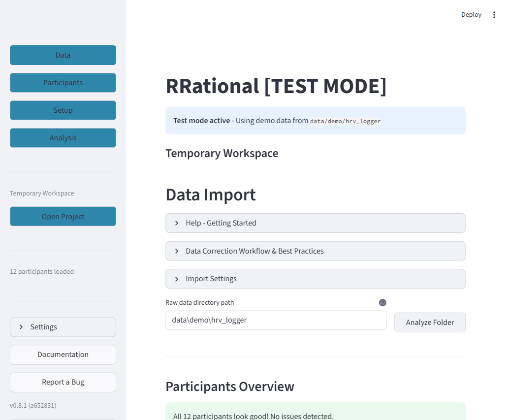Click the Deploy button
510x420 pixels.
point(471,15)
